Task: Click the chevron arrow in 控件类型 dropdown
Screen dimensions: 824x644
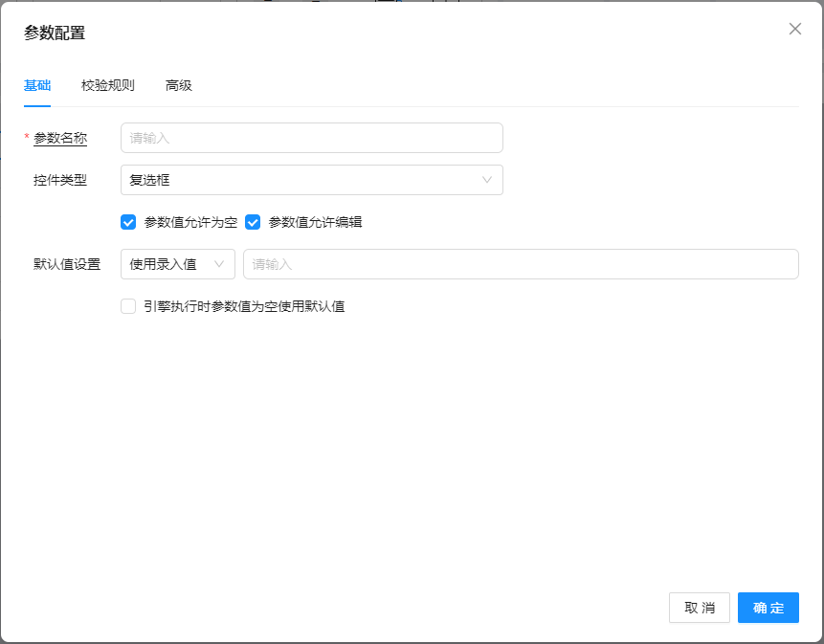Action: tap(487, 180)
